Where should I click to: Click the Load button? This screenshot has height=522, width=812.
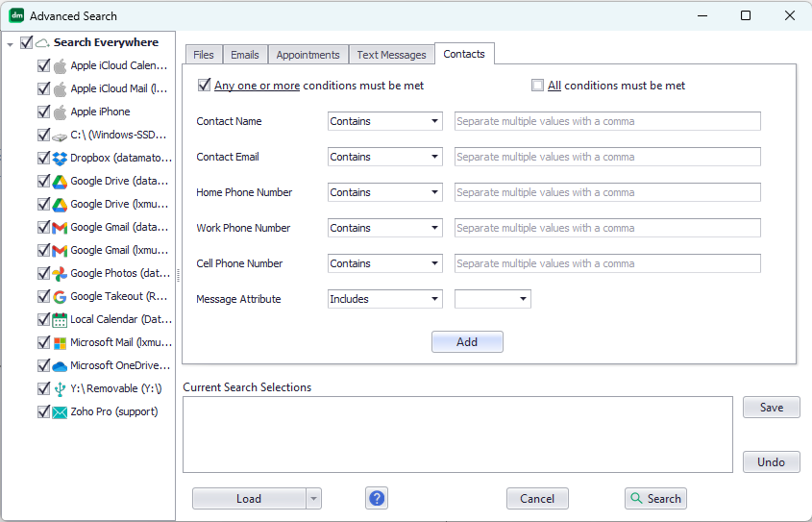pos(249,499)
